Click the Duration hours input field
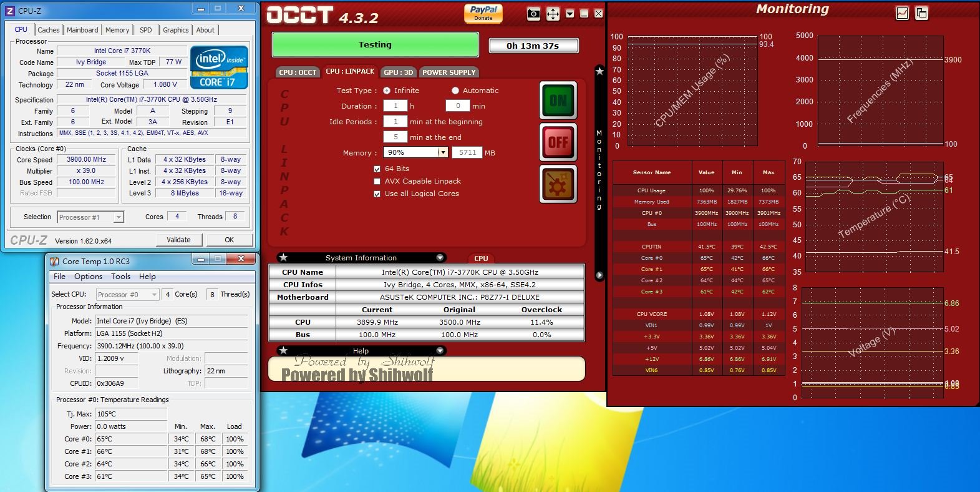 pos(395,106)
